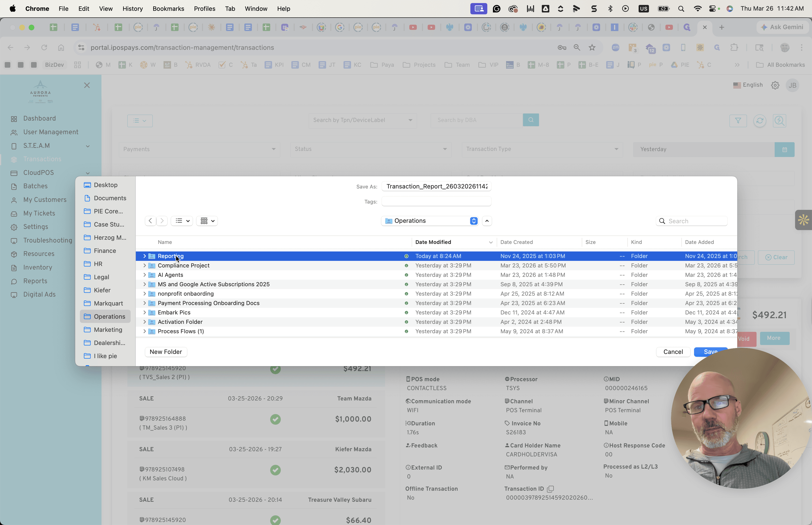Click the DBA search magnifier button
Viewport: 812px width, 525px height.
531,120
